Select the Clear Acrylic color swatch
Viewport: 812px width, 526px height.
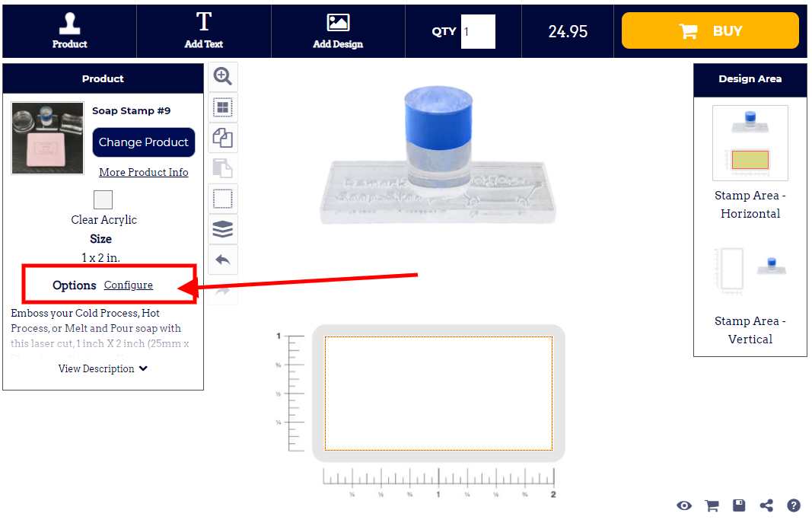coord(103,199)
